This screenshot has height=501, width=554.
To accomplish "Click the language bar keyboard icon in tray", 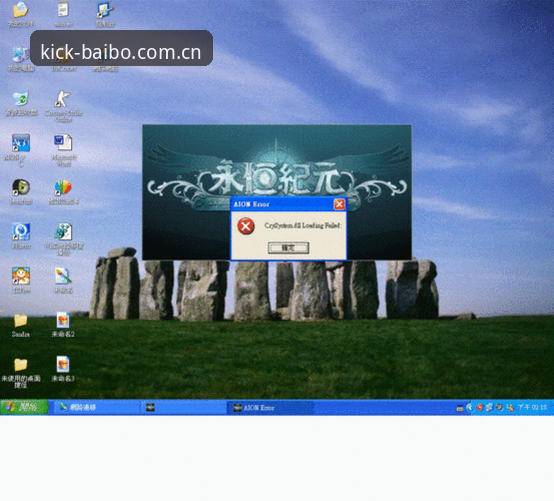I will tap(460, 408).
